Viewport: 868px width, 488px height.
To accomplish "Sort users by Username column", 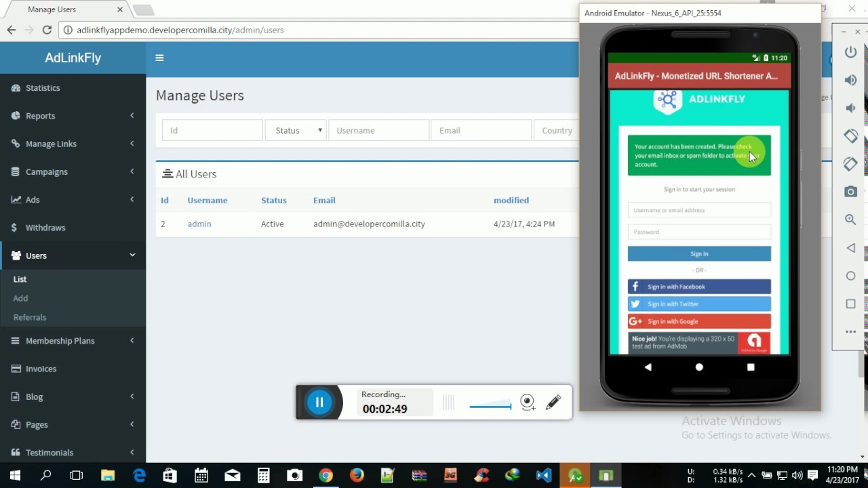I will point(208,201).
